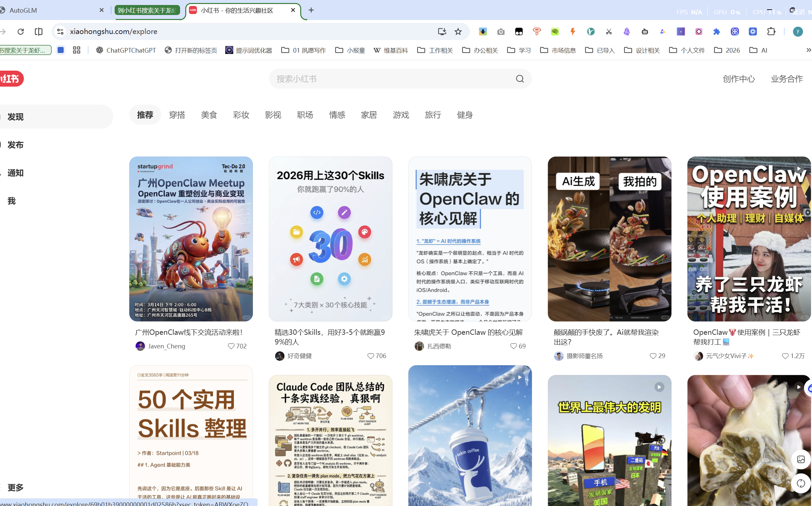812x506 pixels.
Task: Expand the 更多 menu in left sidebar
Action: pyautogui.click(x=15, y=487)
